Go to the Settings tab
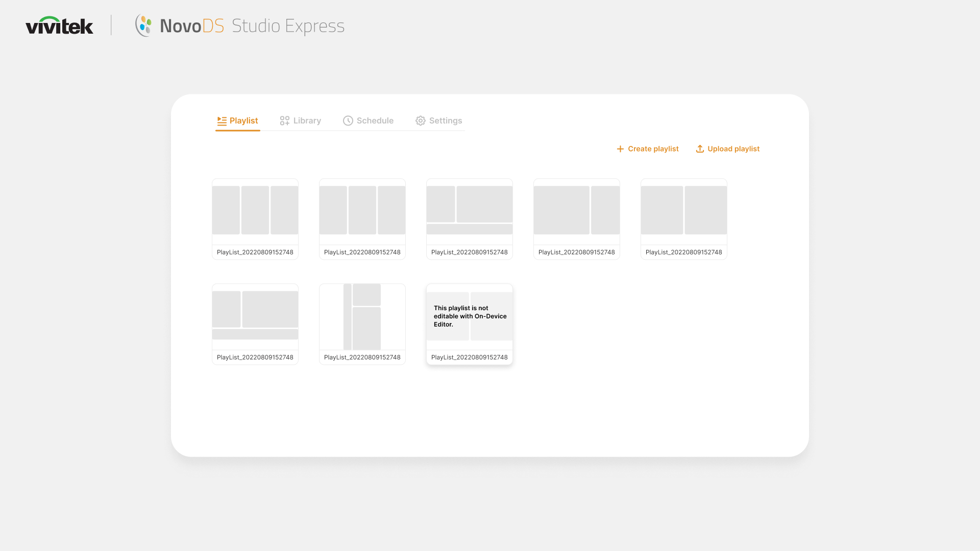Screen dimensions: 980x551 [445, 121]
